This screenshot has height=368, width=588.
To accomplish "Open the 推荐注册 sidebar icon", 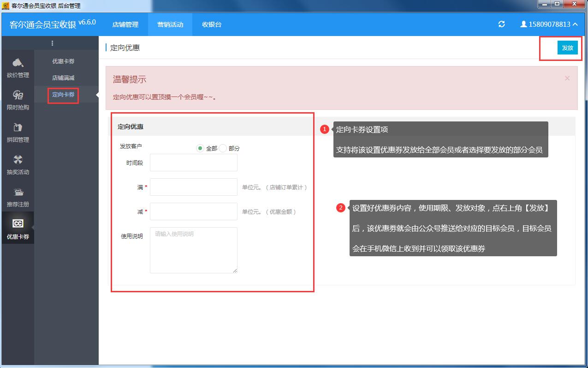I will click(18, 197).
